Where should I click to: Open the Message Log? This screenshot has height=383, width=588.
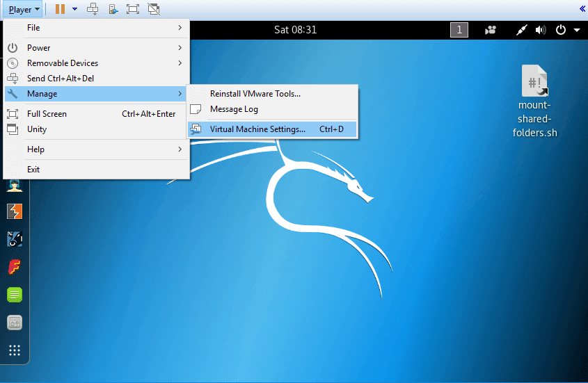pyautogui.click(x=272, y=109)
